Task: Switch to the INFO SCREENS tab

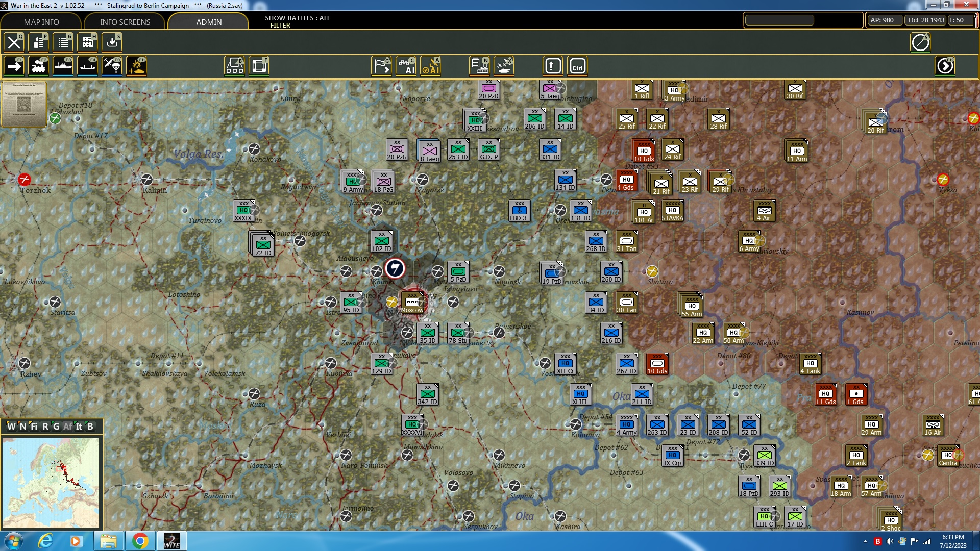Action: click(125, 22)
